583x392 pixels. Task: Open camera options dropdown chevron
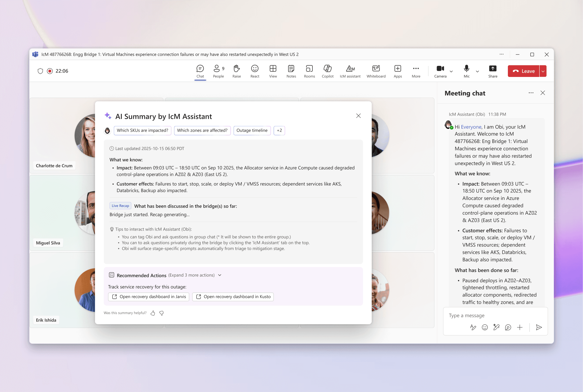click(451, 72)
